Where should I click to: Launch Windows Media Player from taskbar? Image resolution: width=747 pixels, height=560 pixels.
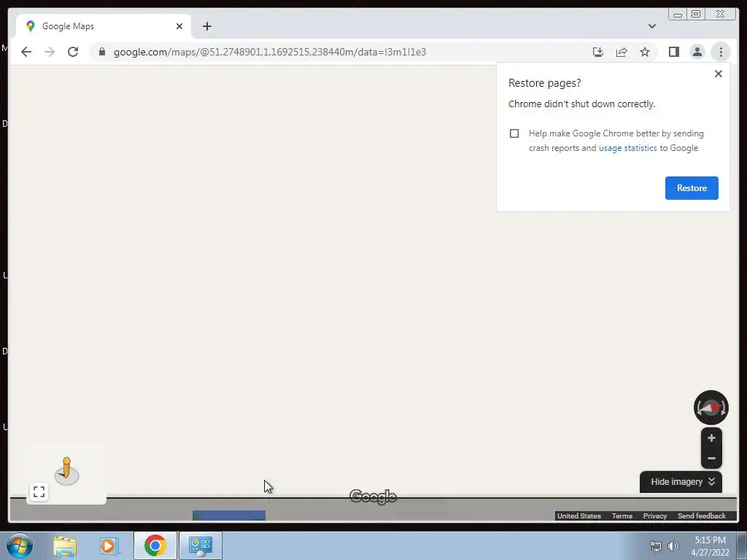[x=109, y=545]
